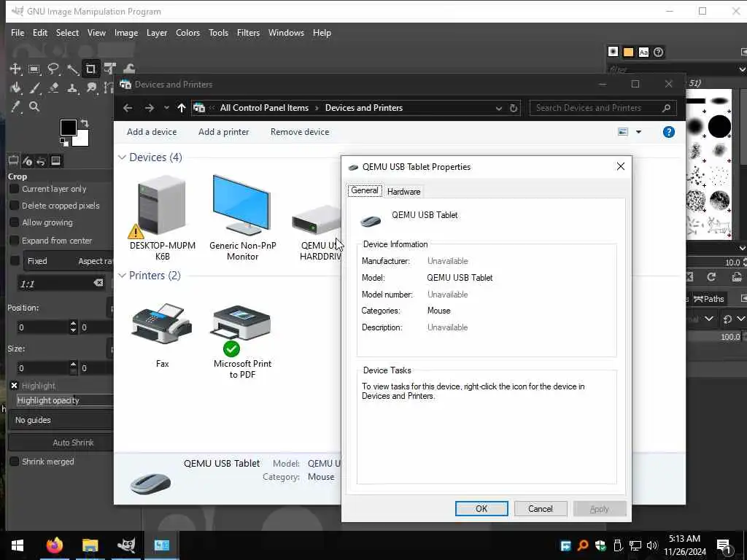The height and width of the screenshot is (560, 747).
Task: Select the Clone stamp tool
Action: click(72, 88)
